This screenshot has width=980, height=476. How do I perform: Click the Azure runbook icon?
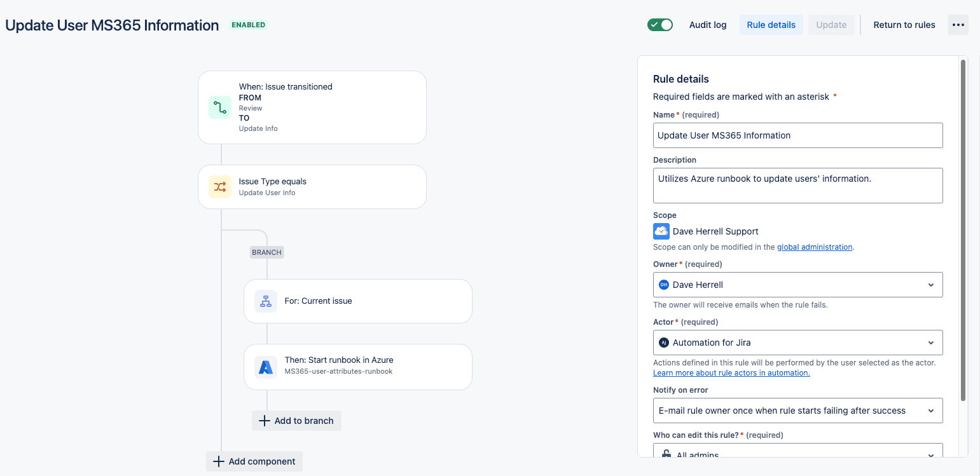(266, 367)
